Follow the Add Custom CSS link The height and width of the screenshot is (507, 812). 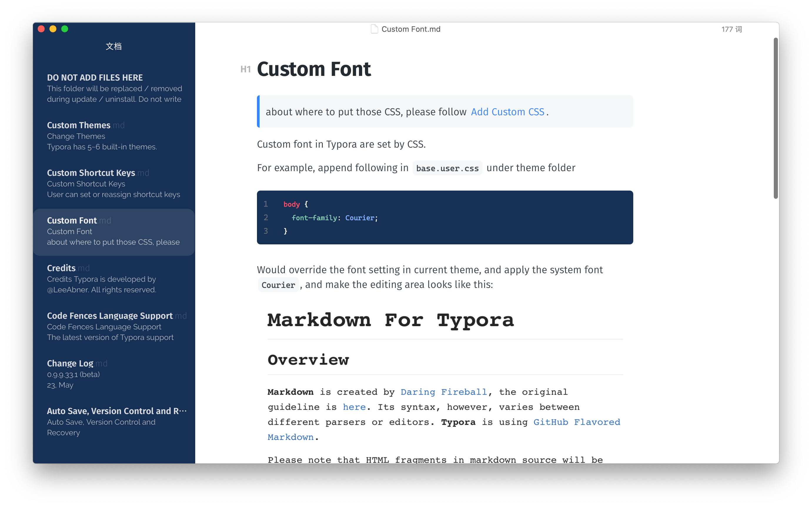click(507, 112)
